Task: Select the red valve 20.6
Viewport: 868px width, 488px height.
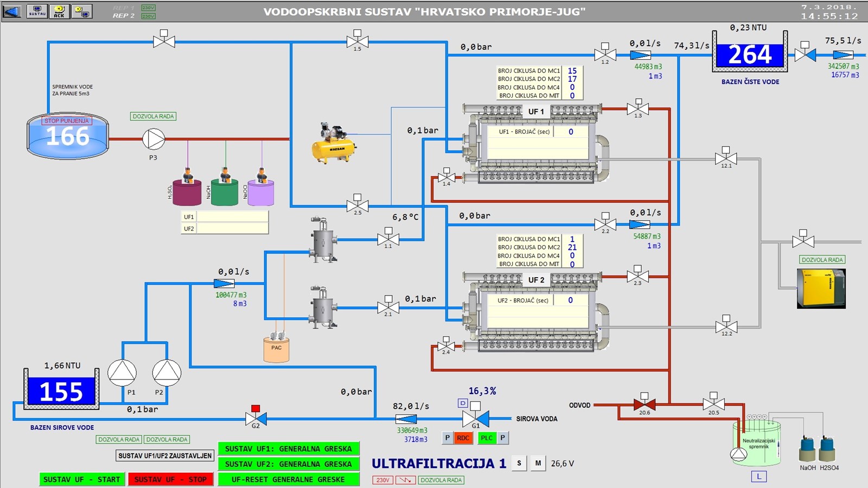Action: click(644, 404)
